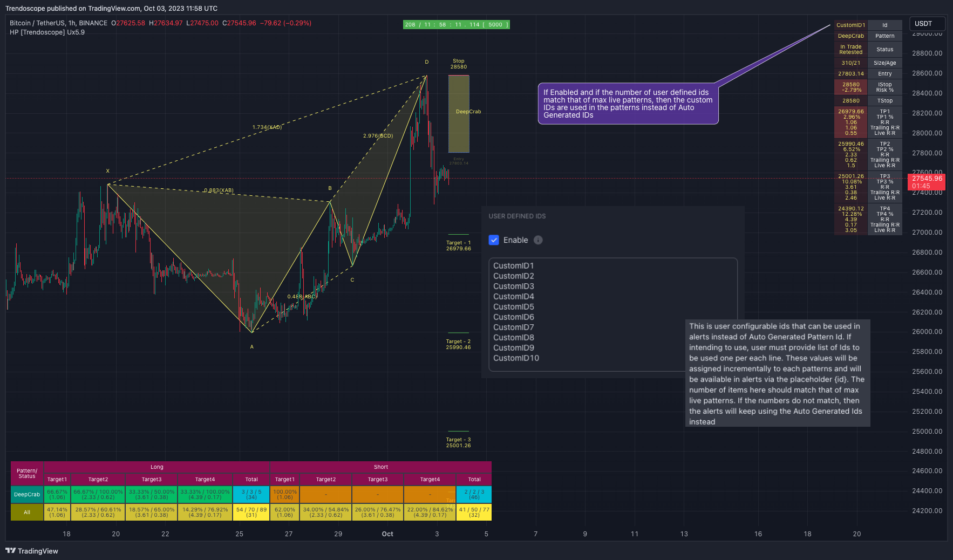This screenshot has height=560, width=953.
Task: Click the DeepCrab row label in stats table
Action: pyautogui.click(x=27, y=495)
